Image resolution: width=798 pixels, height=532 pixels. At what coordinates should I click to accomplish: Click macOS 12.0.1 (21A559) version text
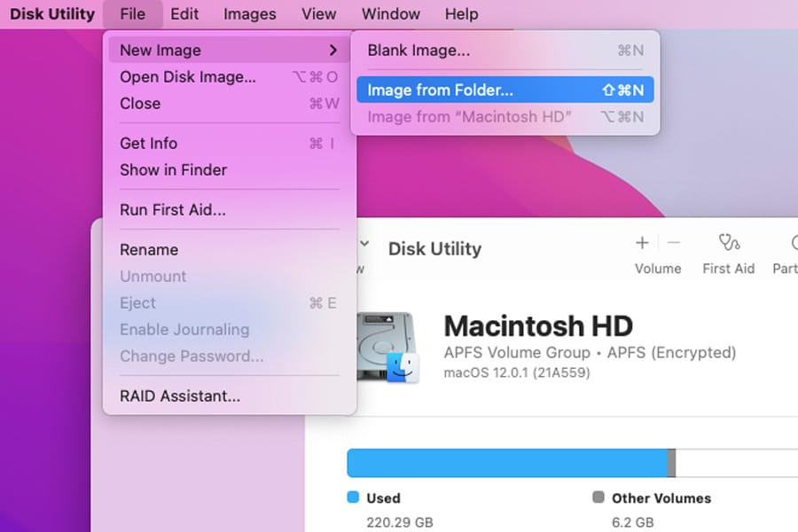[x=517, y=372]
